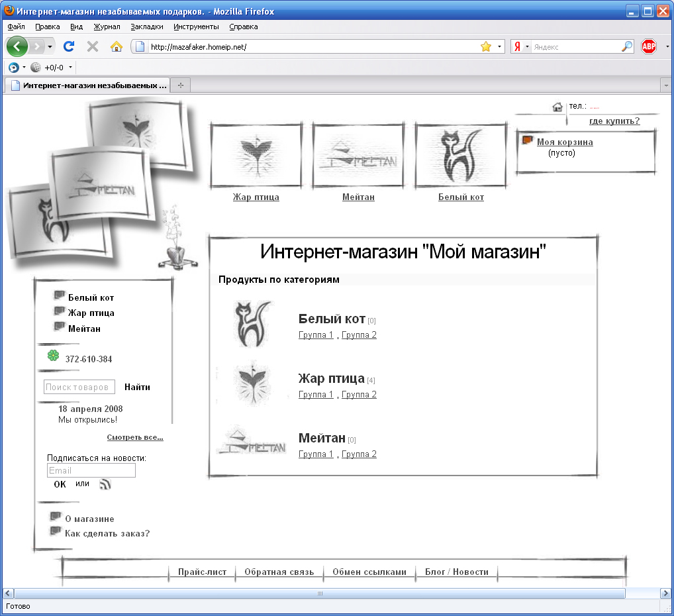
Task: Open a new tab with plus button
Action: [x=181, y=85]
